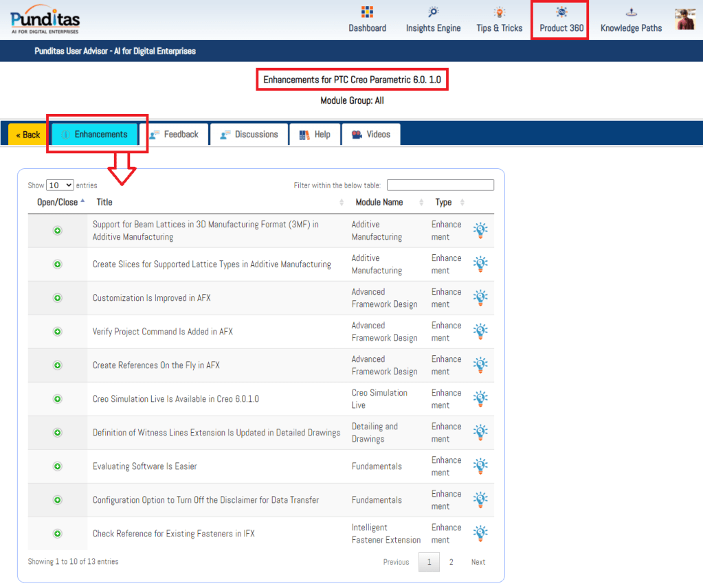
Task: Switch to the Feedback tab
Action: point(174,135)
